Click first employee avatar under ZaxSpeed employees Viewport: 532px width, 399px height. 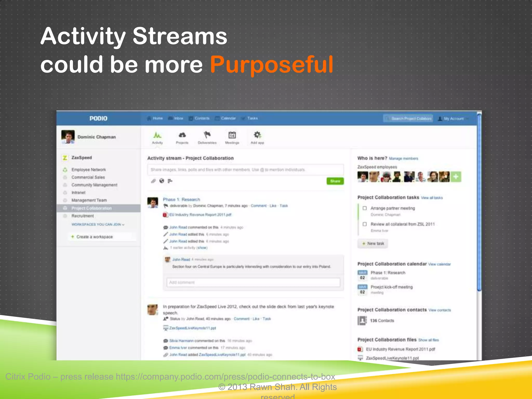[363, 177]
